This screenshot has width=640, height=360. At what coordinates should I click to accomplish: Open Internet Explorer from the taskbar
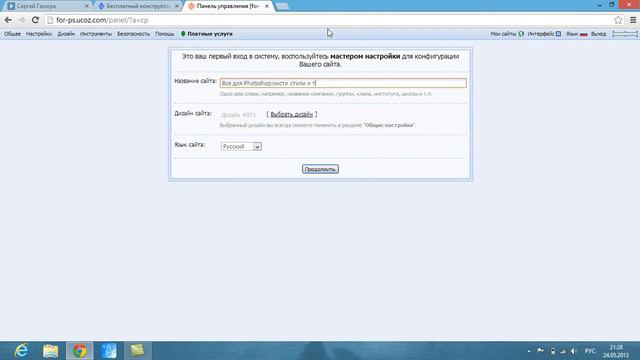(x=21, y=351)
